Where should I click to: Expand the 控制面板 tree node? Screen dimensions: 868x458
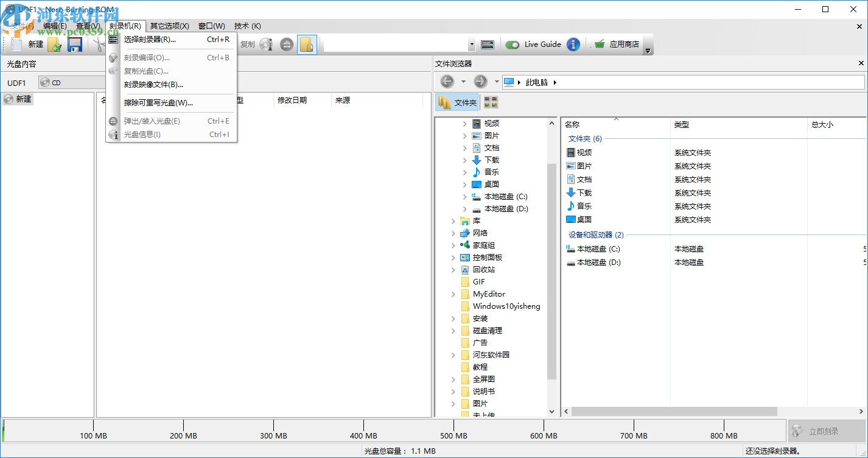click(453, 258)
